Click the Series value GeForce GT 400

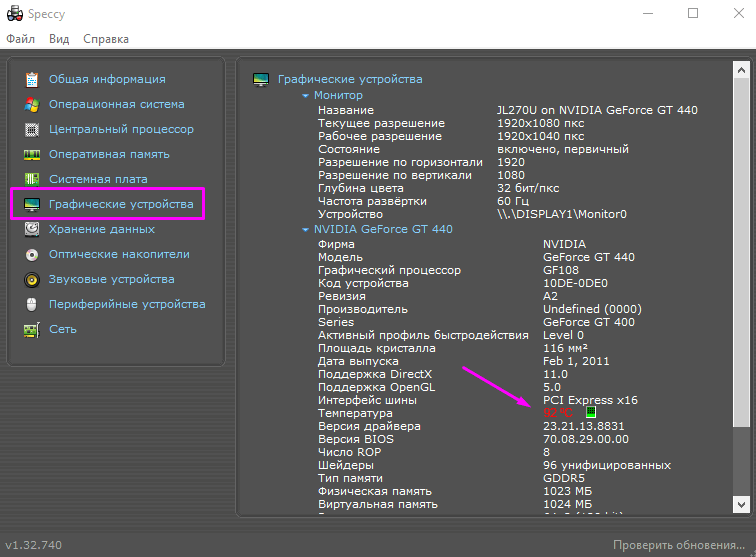pos(589,322)
